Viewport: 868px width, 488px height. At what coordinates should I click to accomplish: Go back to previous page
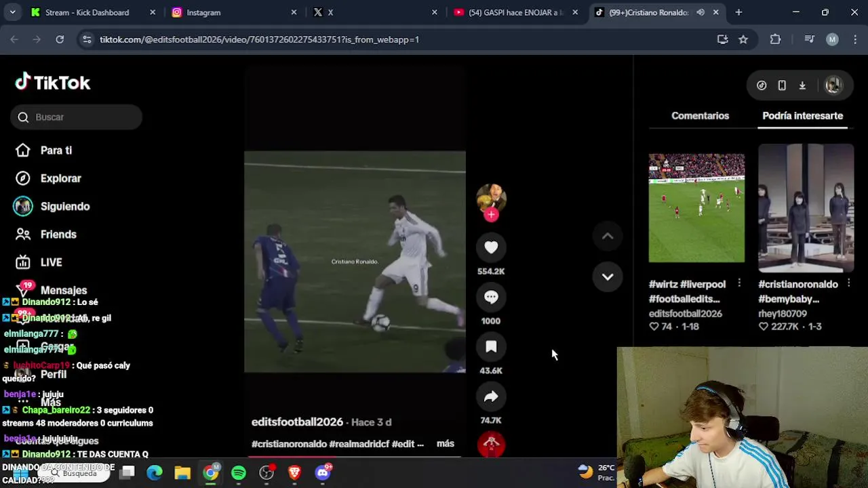(x=14, y=39)
